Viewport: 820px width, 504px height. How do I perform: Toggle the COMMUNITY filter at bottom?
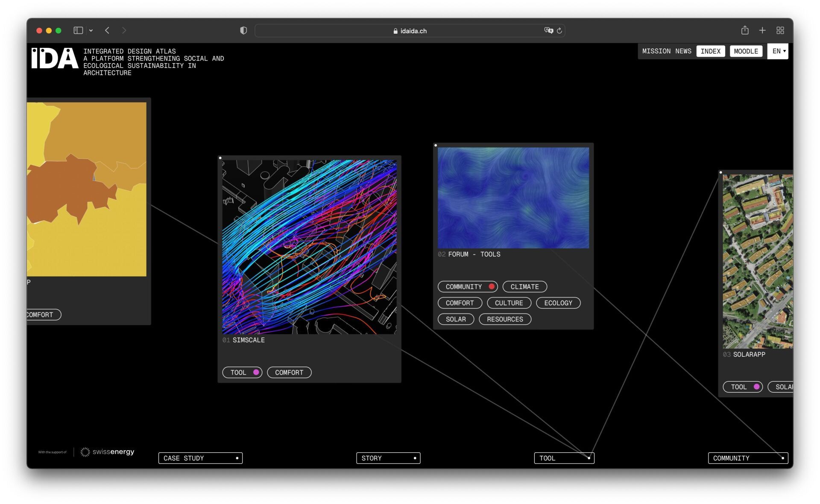(x=747, y=458)
